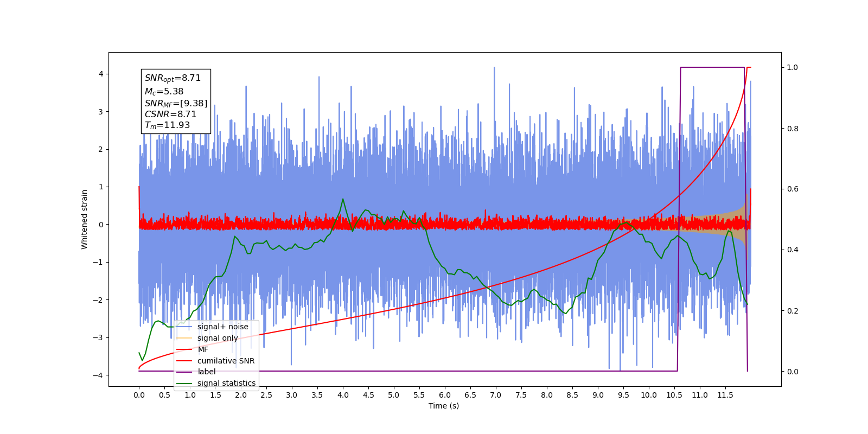The width and height of the screenshot is (868, 434).
Task: Click the 0 tick on strain axis
Action: [x=101, y=225]
